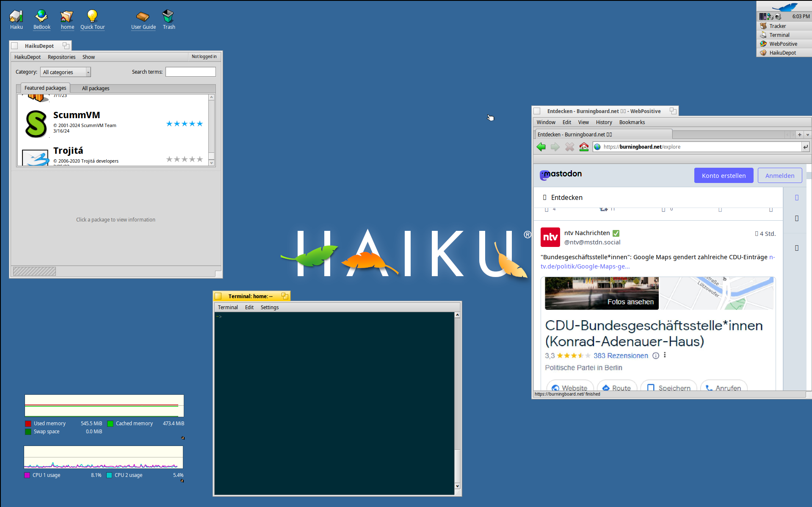Open the All categories dropdown
812x507 pixels.
pyautogui.click(x=66, y=72)
